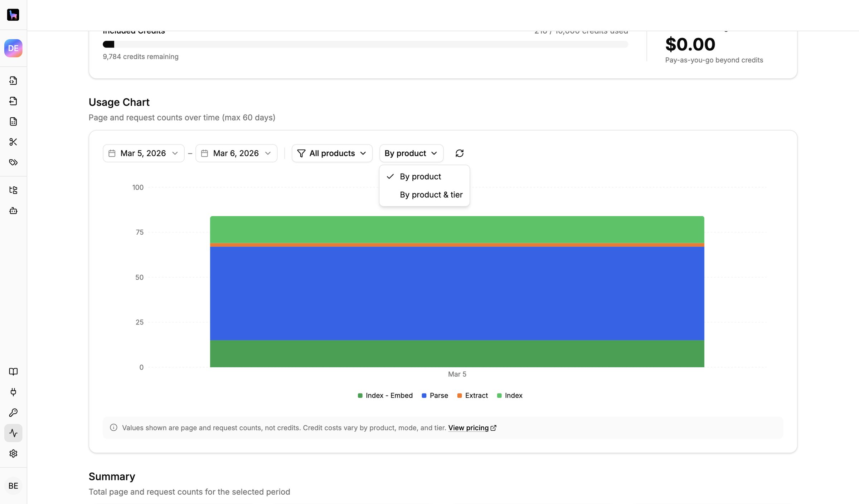The image size is (859, 504).
Task: Click the info circle icon in notice
Action: pyautogui.click(x=113, y=427)
